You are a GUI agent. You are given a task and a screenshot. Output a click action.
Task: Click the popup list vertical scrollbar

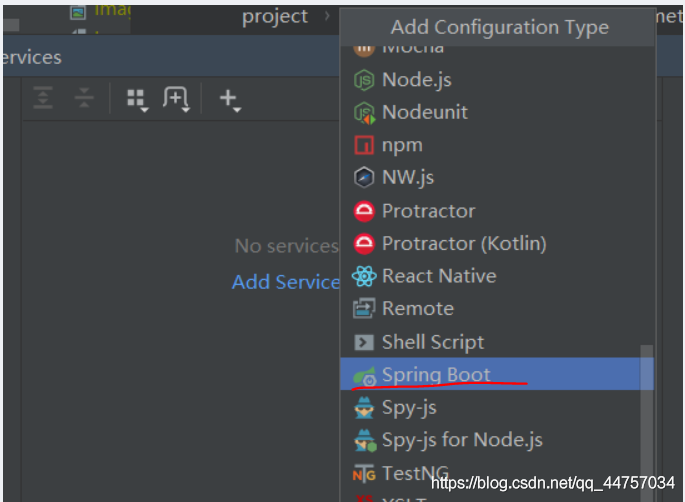[x=647, y=422]
